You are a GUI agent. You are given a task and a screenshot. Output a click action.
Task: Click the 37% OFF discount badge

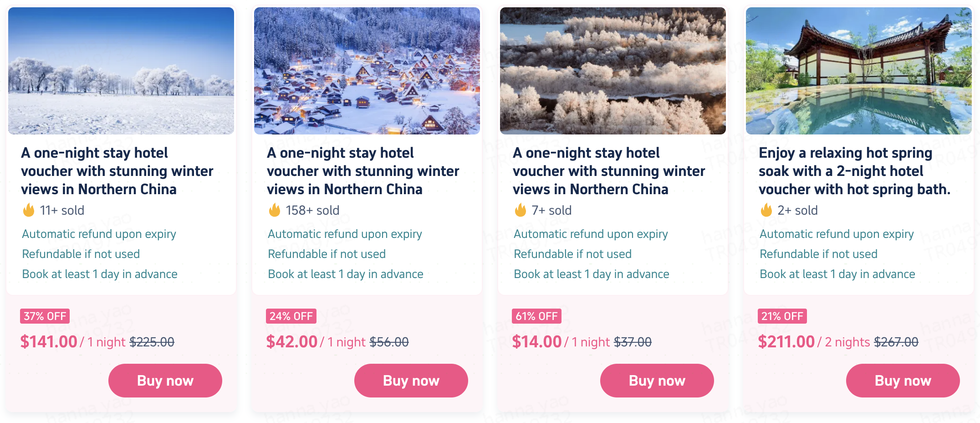click(x=45, y=316)
